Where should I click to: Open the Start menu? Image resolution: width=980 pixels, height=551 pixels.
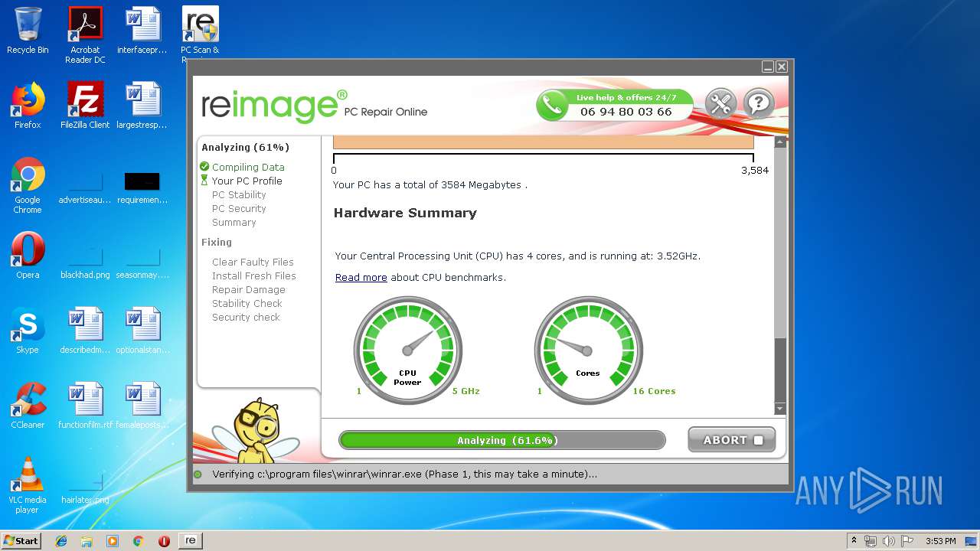(x=21, y=540)
